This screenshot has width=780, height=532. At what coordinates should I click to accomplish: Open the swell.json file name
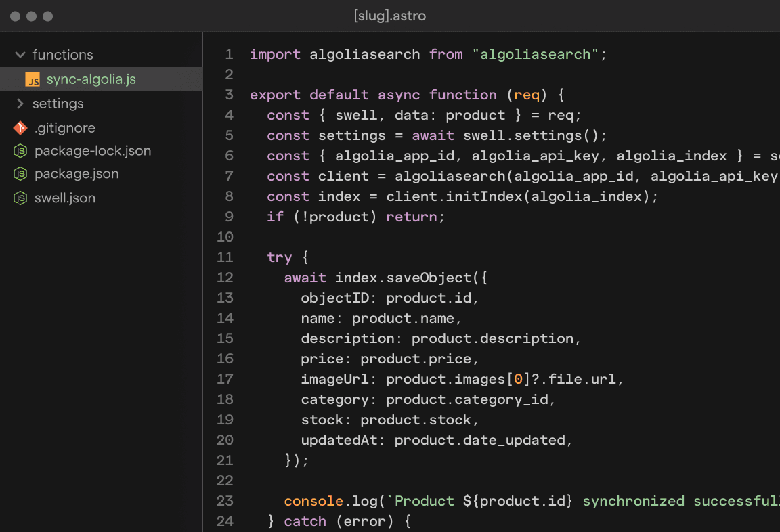[x=65, y=198]
